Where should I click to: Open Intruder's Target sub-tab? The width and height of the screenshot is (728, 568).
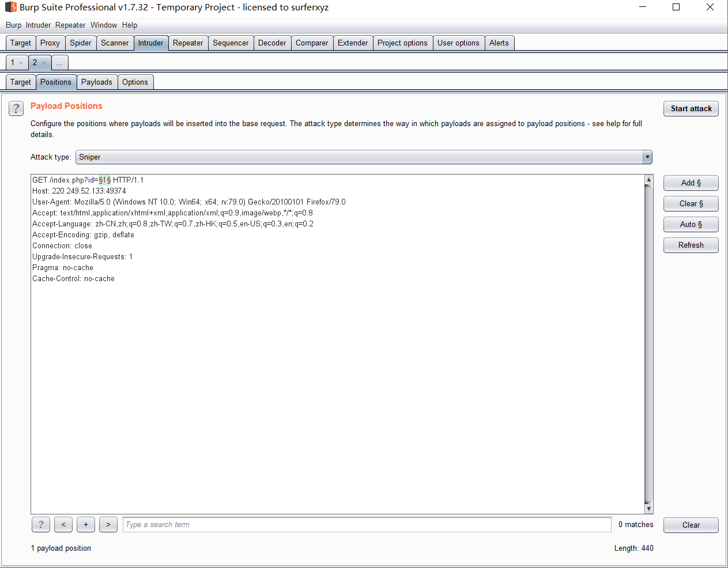pos(21,82)
